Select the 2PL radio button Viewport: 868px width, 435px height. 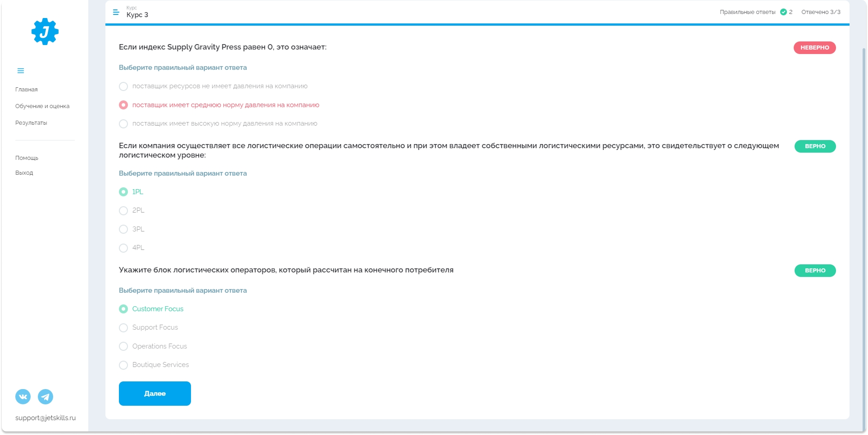(x=123, y=211)
